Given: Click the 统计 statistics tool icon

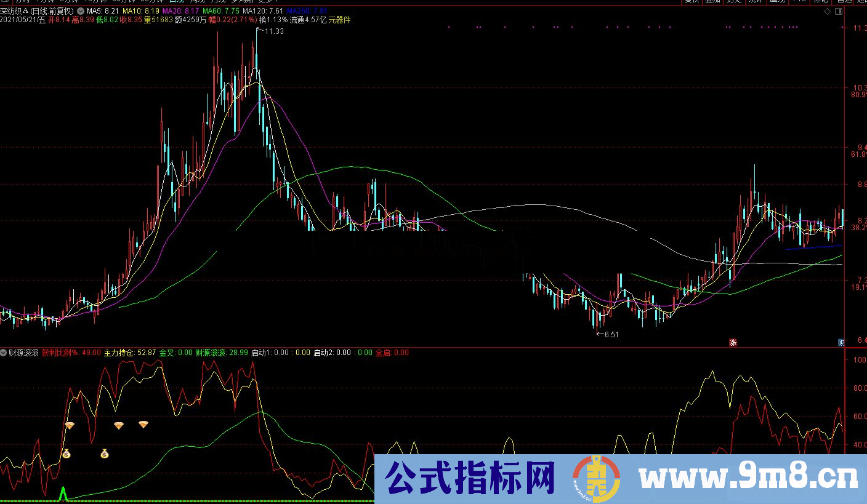Looking at the screenshot, I should pos(754,3).
